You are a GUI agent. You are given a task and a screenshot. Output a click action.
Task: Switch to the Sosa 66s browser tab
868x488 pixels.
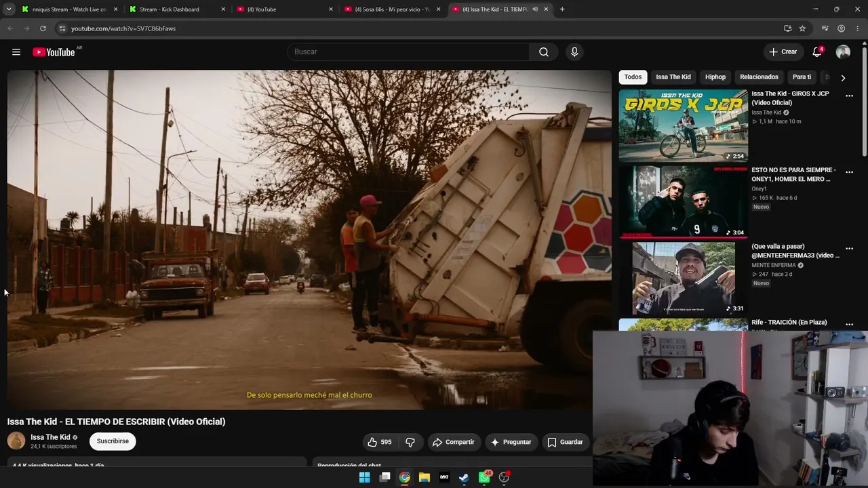(393, 9)
